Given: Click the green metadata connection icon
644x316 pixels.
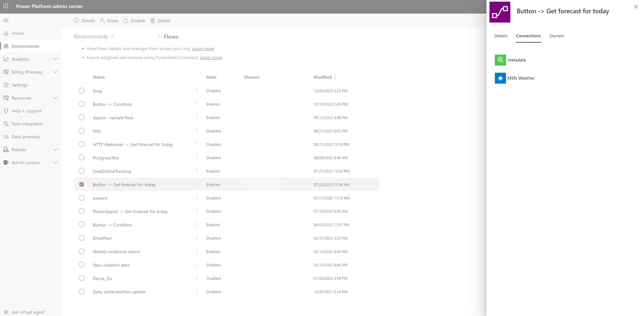Looking at the screenshot, I should click(x=500, y=60).
